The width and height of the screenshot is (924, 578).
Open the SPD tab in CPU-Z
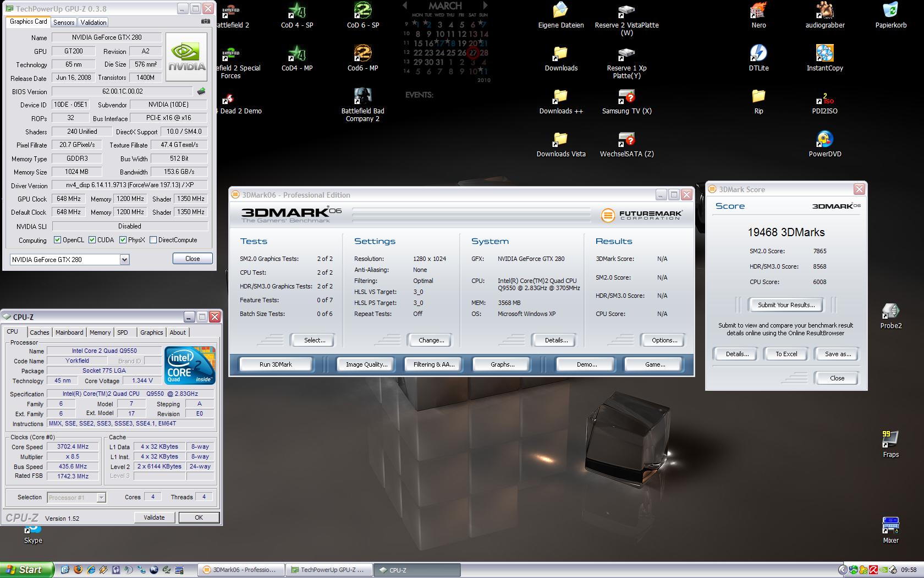click(x=123, y=332)
